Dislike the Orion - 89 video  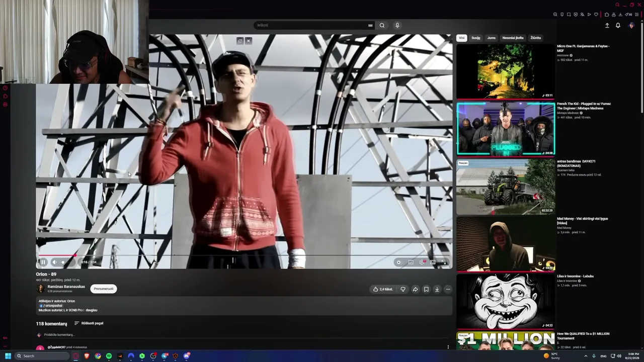pos(403,289)
